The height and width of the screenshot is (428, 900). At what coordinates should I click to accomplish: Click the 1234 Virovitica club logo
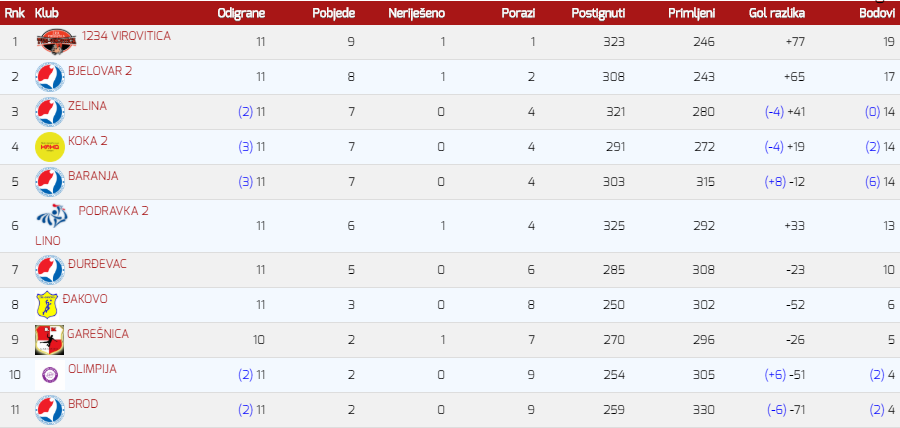click(x=56, y=42)
